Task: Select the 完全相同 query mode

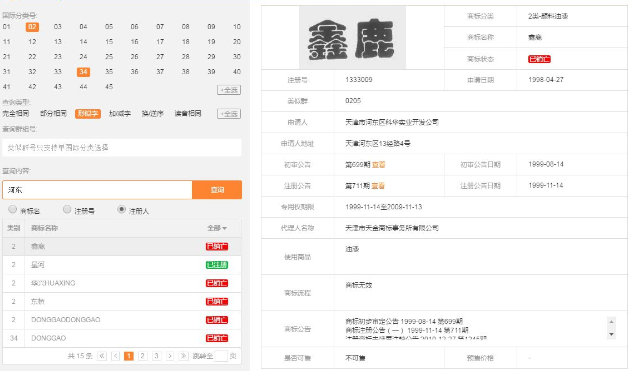Action: click(16, 114)
